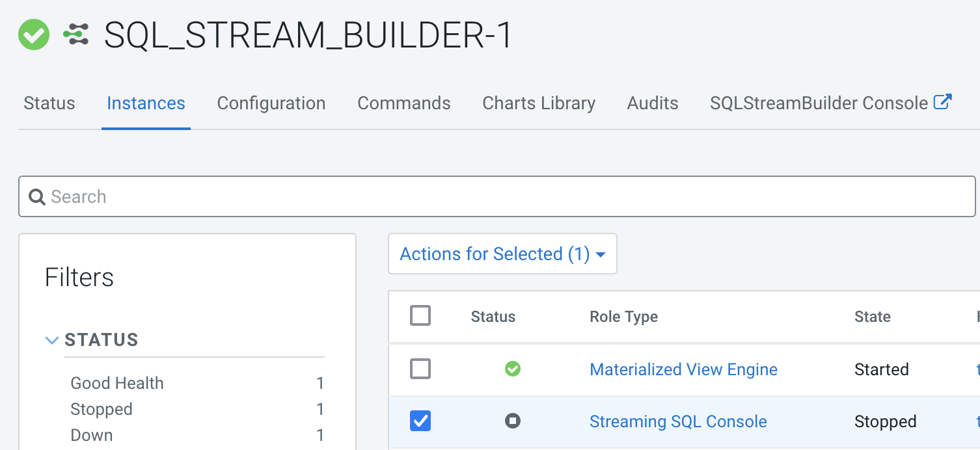Go to the Commands tab
This screenshot has width=980, height=450.
[404, 103]
